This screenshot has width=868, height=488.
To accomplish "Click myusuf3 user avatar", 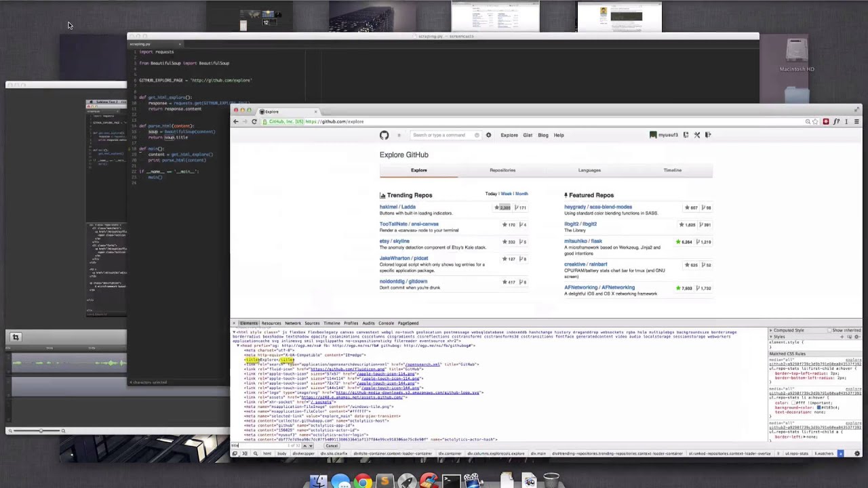I will pyautogui.click(x=653, y=135).
